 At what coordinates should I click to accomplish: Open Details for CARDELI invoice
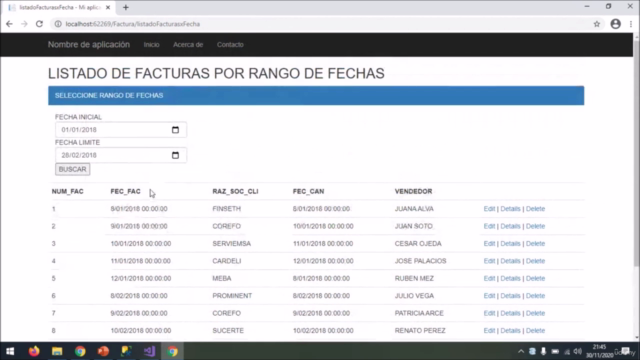pyautogui.click(x=510, y=261)
